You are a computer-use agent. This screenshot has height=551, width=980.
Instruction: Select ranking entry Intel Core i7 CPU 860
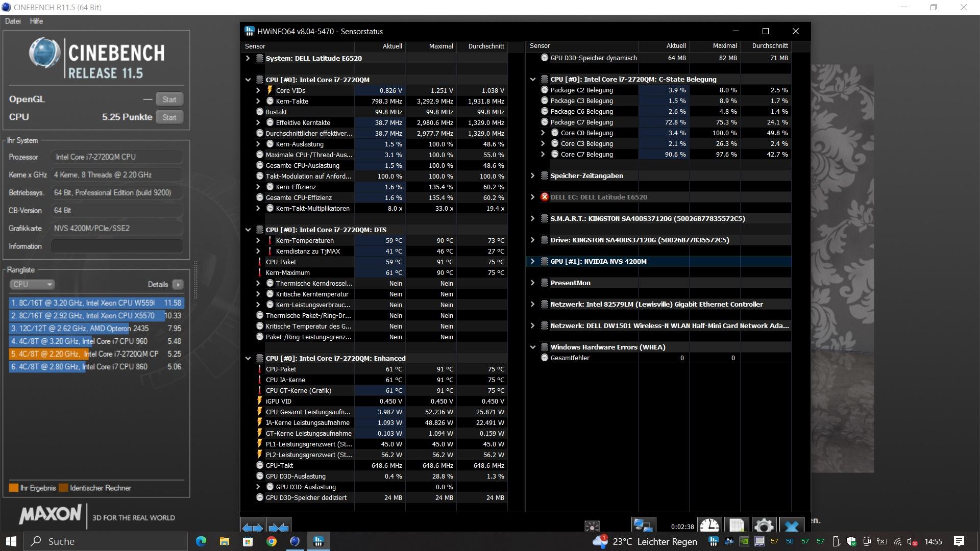[96, 366]
